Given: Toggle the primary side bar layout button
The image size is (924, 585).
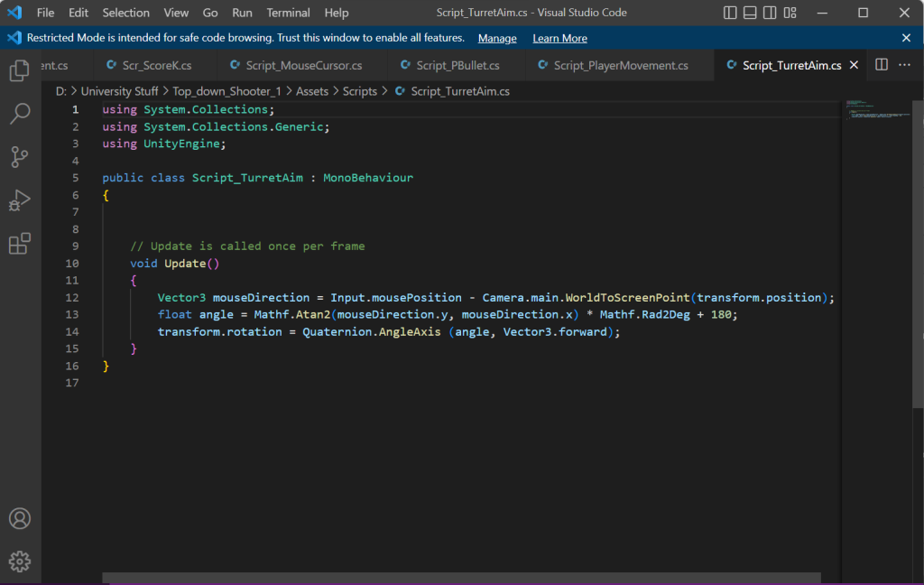Looking at the screenshot, I should [730, 13].
